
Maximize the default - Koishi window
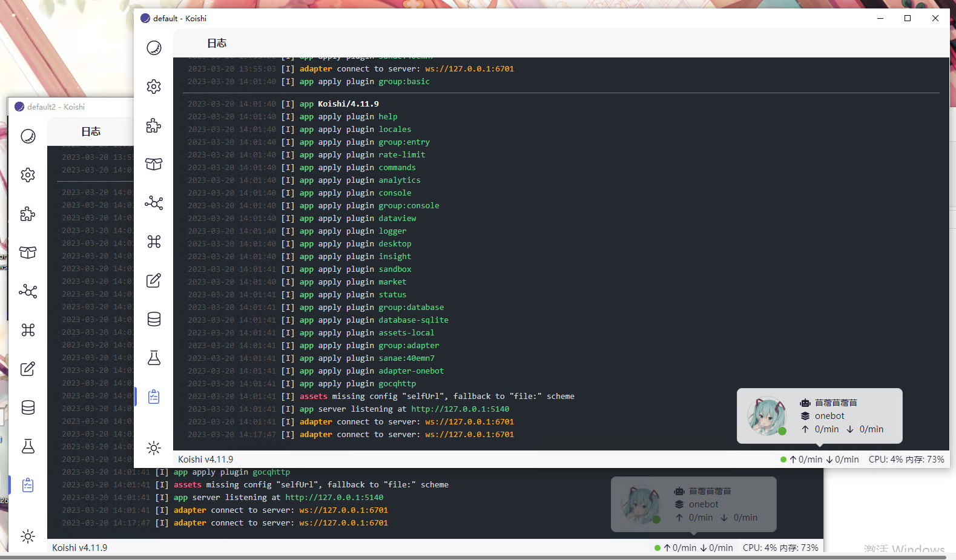(908, 18)
